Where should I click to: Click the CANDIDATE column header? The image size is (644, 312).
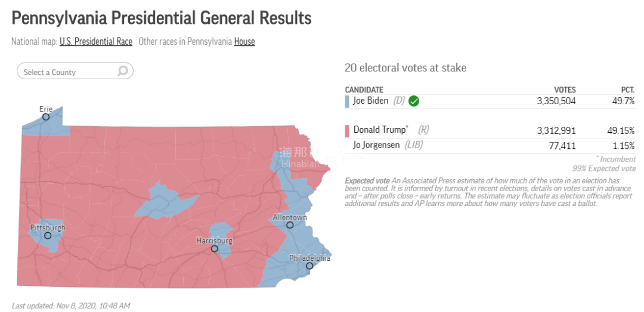[364, 90]
